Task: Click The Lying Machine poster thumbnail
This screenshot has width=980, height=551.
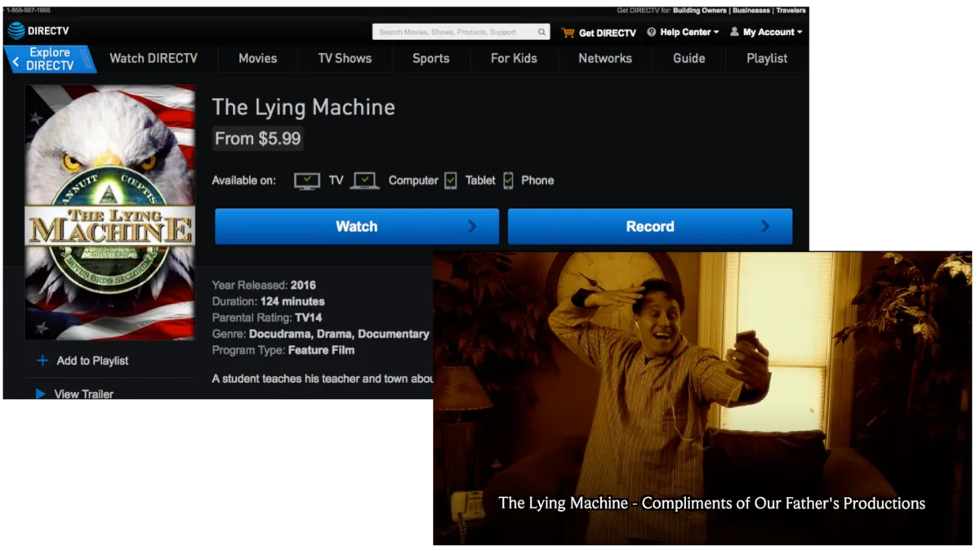Action: coord(109,212)
